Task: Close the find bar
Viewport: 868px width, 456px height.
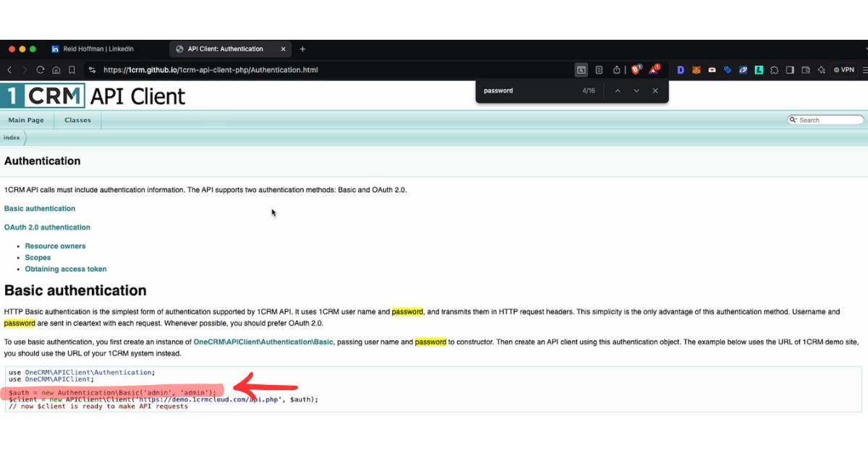Action: (655, 91)
